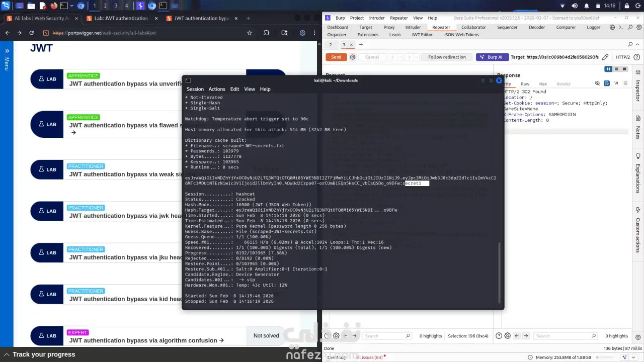Screen dimensions: 644x362
Task: Open the browser extensions puzzle icon
Action: pos(267,33)
